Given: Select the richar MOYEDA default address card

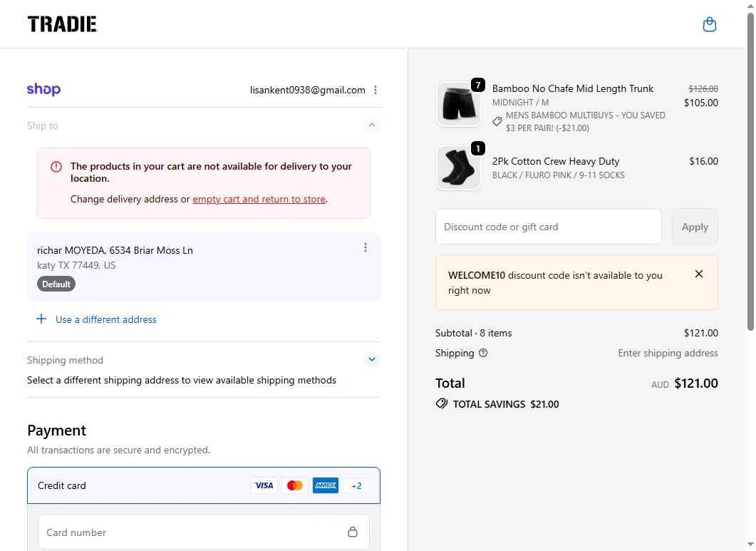Looking at the screenshot, I should click(x=204, y=267).
